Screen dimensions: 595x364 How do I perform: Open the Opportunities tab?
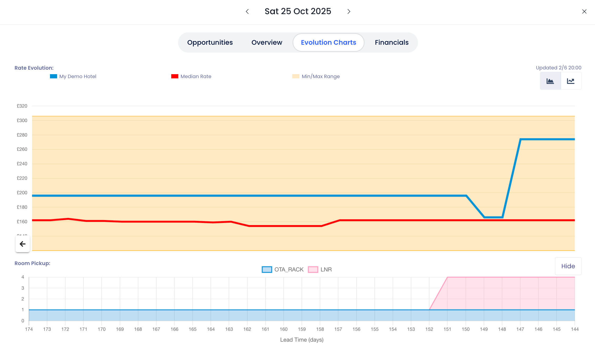[x=210, y=43]
